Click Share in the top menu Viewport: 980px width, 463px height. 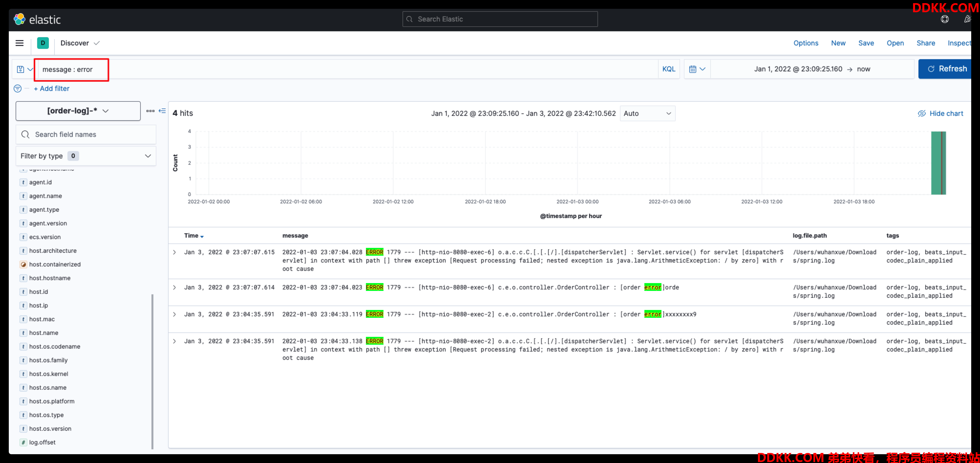(925, 43)
